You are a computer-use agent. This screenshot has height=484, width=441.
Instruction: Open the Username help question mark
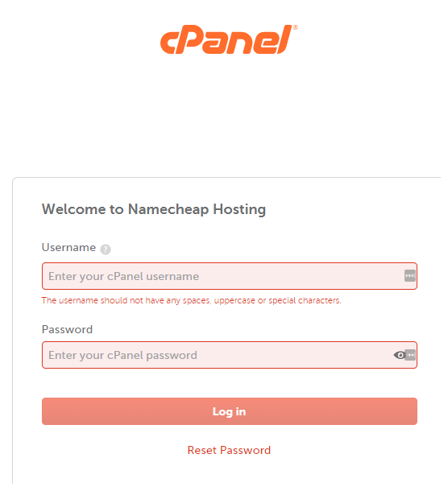point(105,249)
